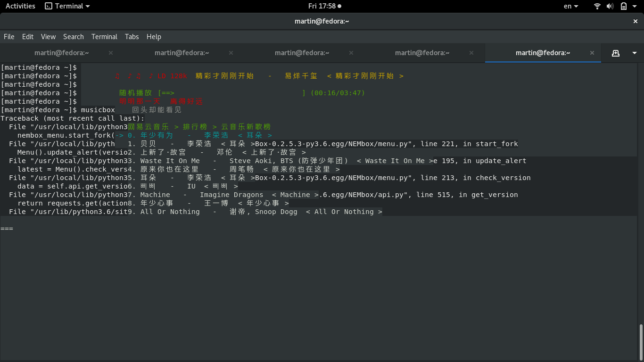The height and width of the screenshot is (362, 644).
Task: Open the Search menu
Action: tap(74, 36)
